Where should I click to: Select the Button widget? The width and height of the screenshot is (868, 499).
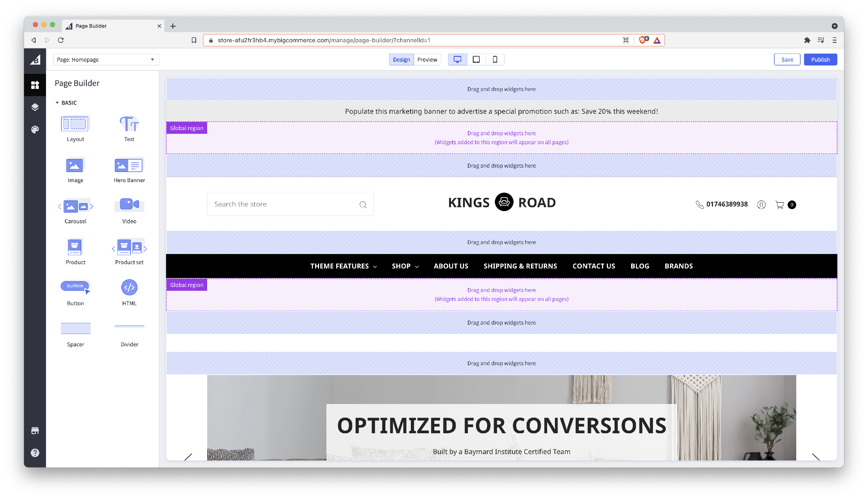click(x=75, y=286)
